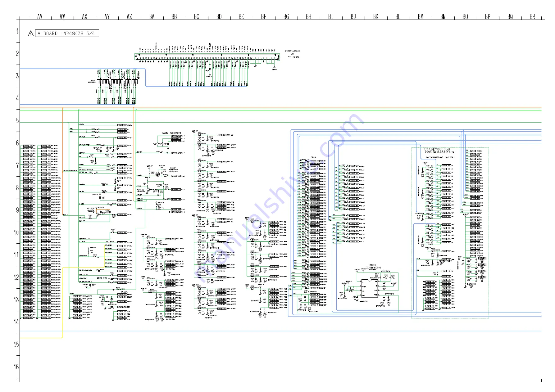Click row number 15 on left ruler
The image size is (555, 392).
point(16,344)
